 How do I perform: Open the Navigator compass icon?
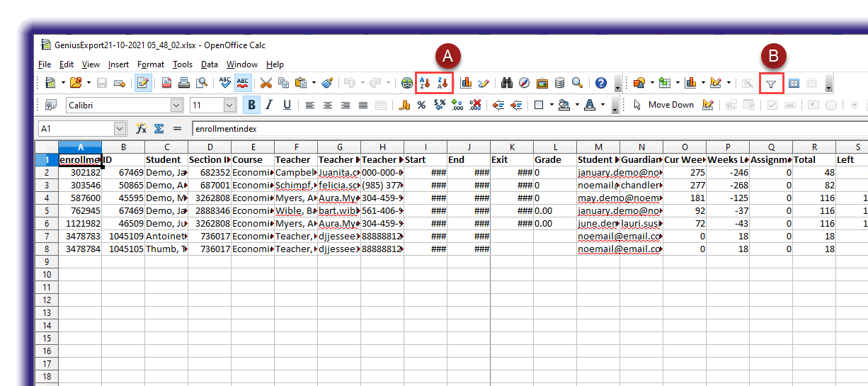pyautogui.click(x=524, y=83)
